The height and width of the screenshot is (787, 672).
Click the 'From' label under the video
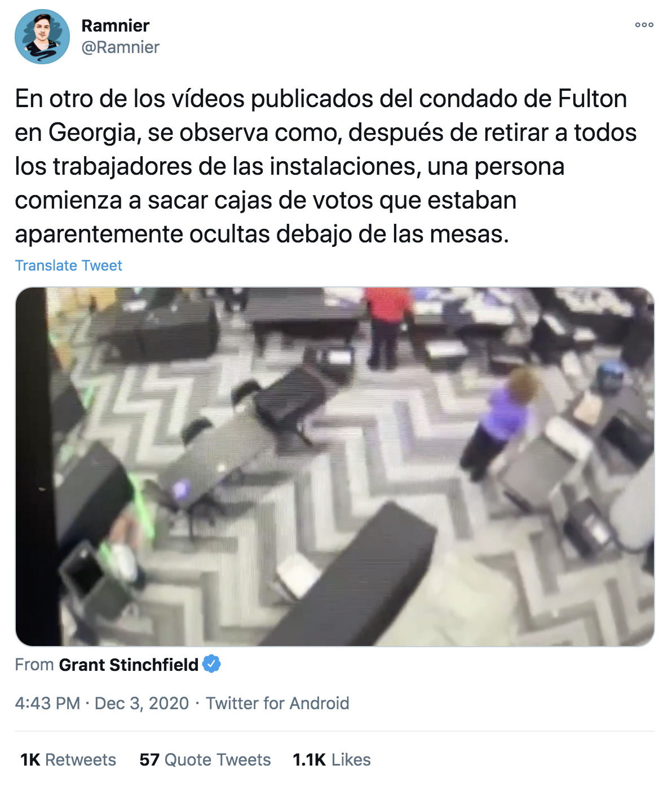click(x=34, y=665)
